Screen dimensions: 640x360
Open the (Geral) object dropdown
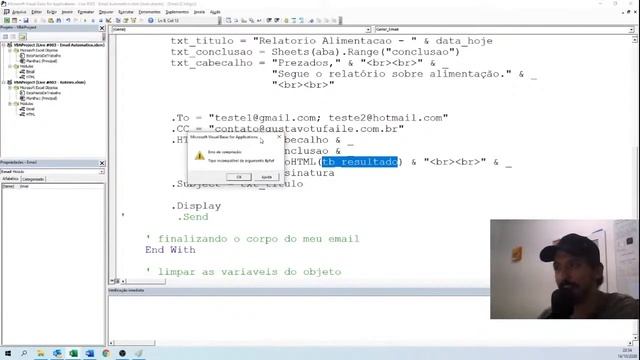click(x=368, y=29)
